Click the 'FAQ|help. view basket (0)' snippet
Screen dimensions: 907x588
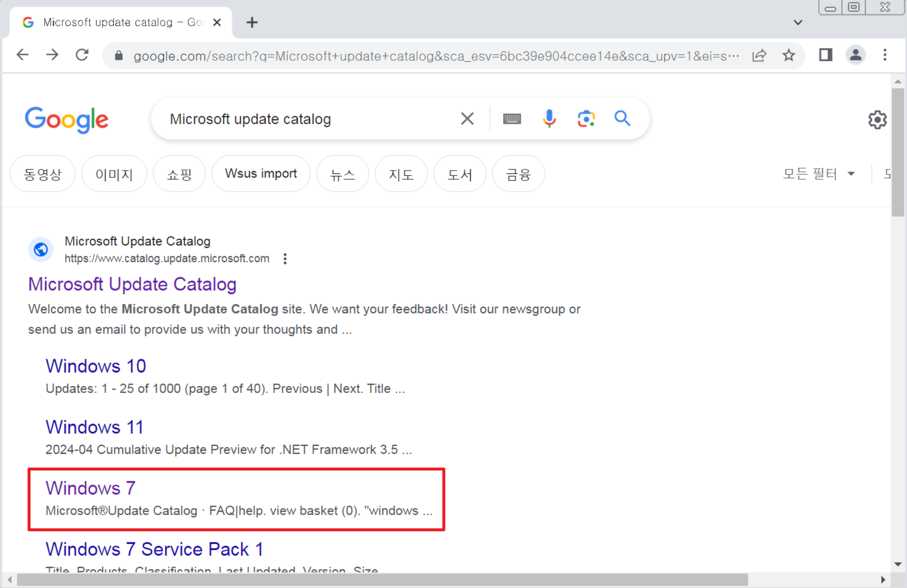[239, 511]
